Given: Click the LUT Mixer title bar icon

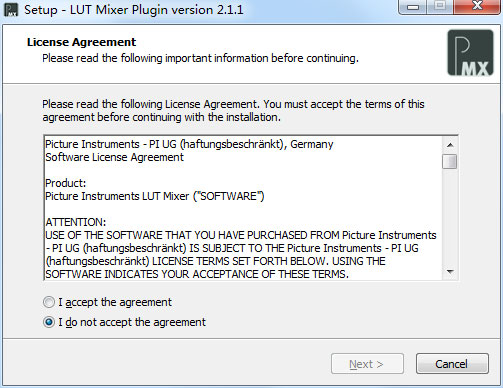Looking at the screenshot, I should pyautogui.click(x=11, y=10).
